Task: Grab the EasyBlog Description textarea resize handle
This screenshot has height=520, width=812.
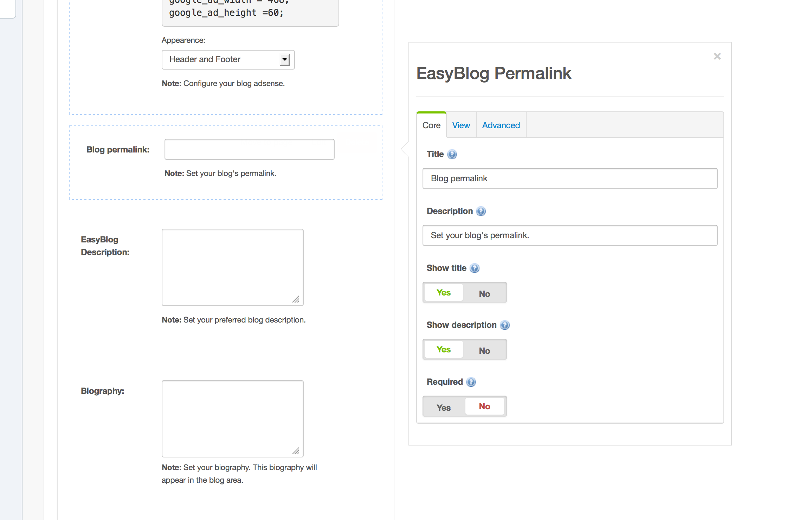Action: [296, 299]
